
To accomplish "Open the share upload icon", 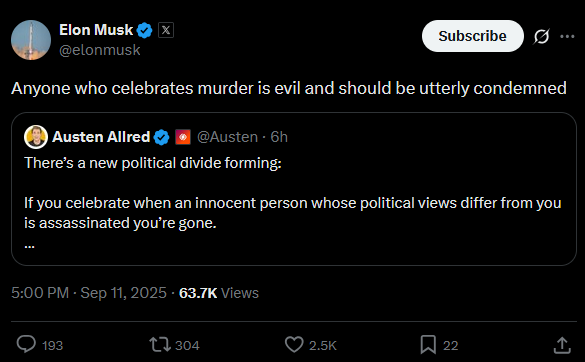I will pyautogui.click(x=562, y=345).
